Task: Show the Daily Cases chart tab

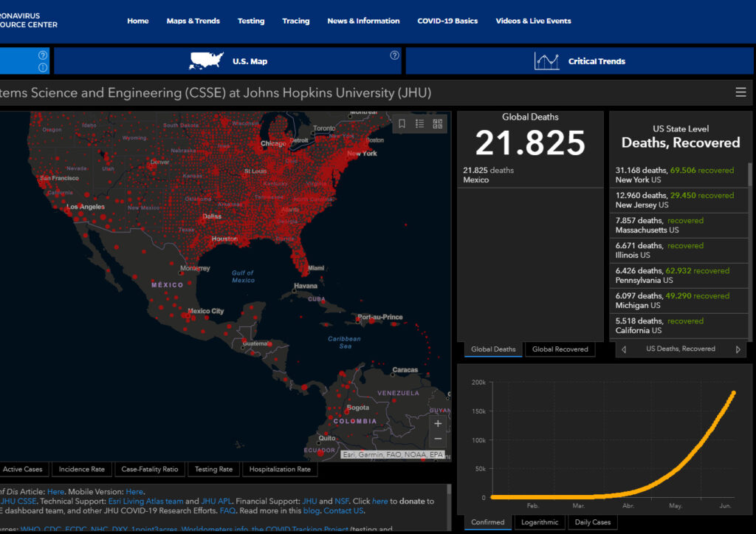Action: click(592, 522)
